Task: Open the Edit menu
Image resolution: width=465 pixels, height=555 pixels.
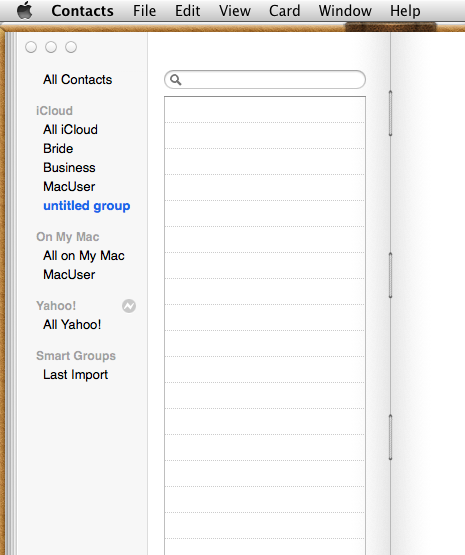Action: (x=188, y=11)
